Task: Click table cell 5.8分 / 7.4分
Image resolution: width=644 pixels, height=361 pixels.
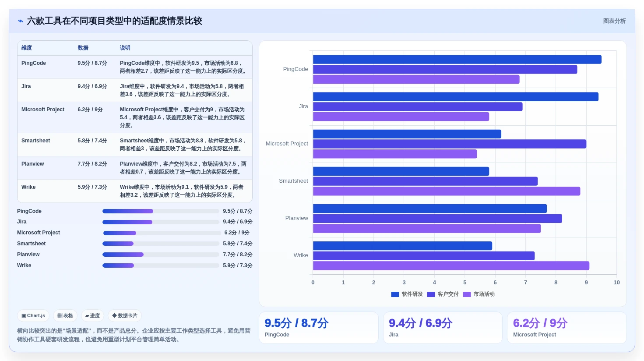Action: coord(92,141)
